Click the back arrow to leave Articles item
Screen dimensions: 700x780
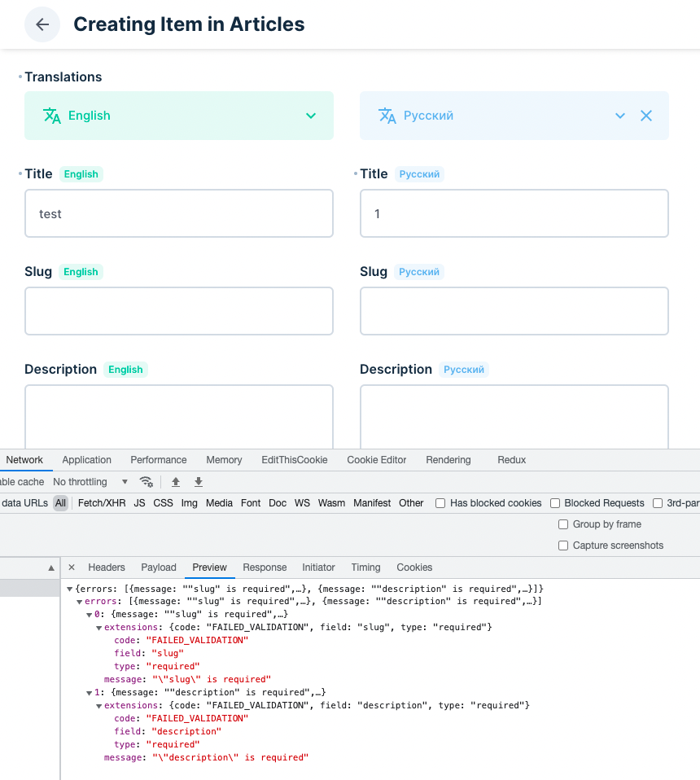42,24
